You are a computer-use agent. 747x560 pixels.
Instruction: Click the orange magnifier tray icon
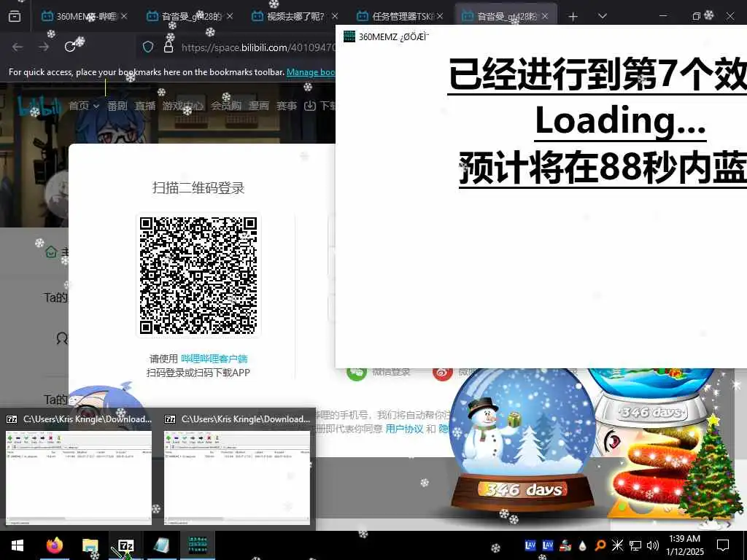point(600,545)
